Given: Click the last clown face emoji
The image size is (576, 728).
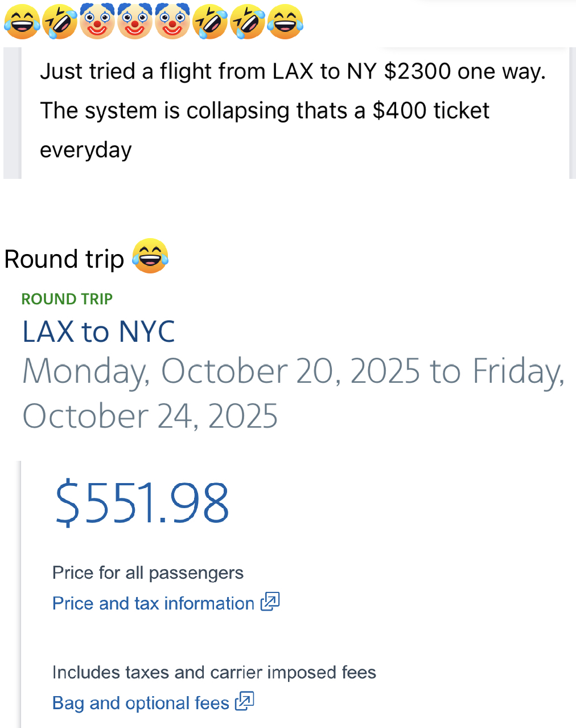Looking at the screenshot, I should click(172, 22).
